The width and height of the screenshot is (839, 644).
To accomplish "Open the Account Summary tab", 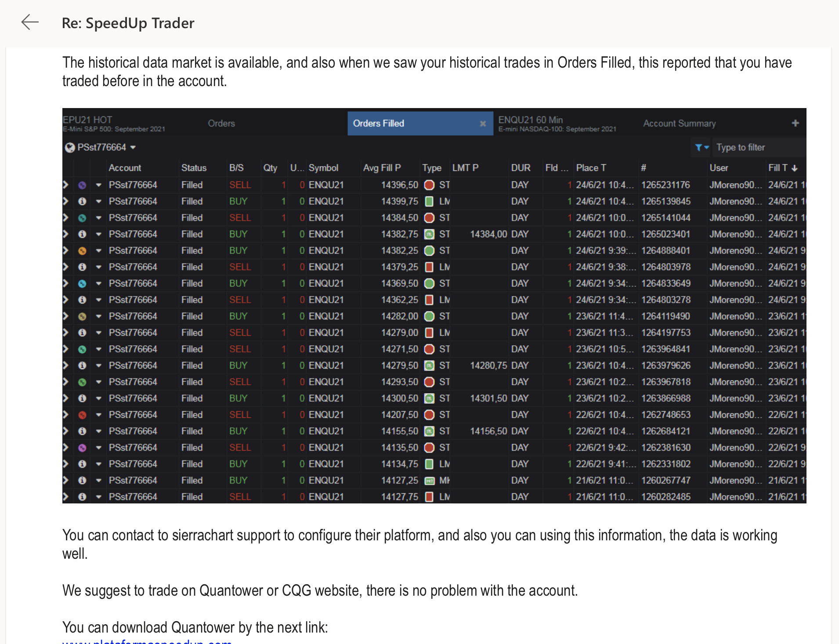I will pos(679,123).
